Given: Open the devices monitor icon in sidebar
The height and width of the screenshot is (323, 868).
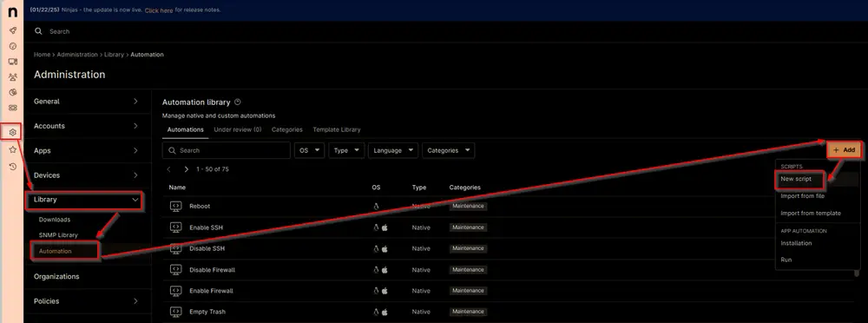Looking at the screenshot, I should pos(13,62).
